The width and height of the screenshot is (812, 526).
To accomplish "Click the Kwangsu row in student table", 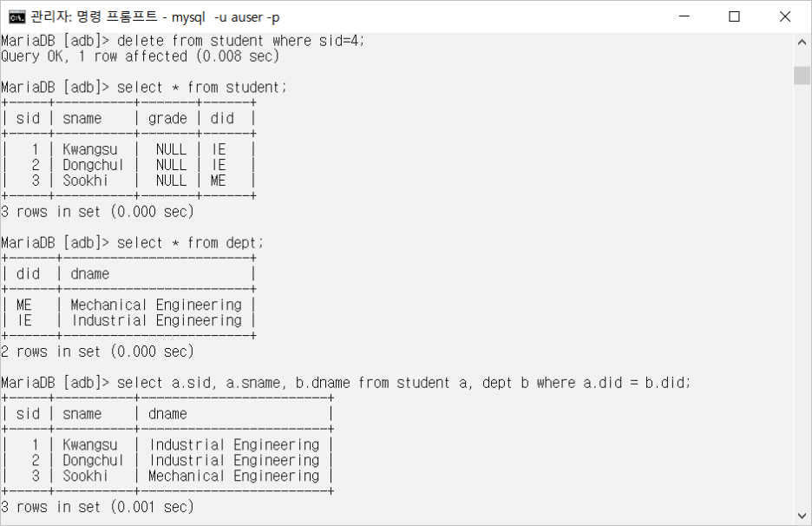I will (129, 150).
